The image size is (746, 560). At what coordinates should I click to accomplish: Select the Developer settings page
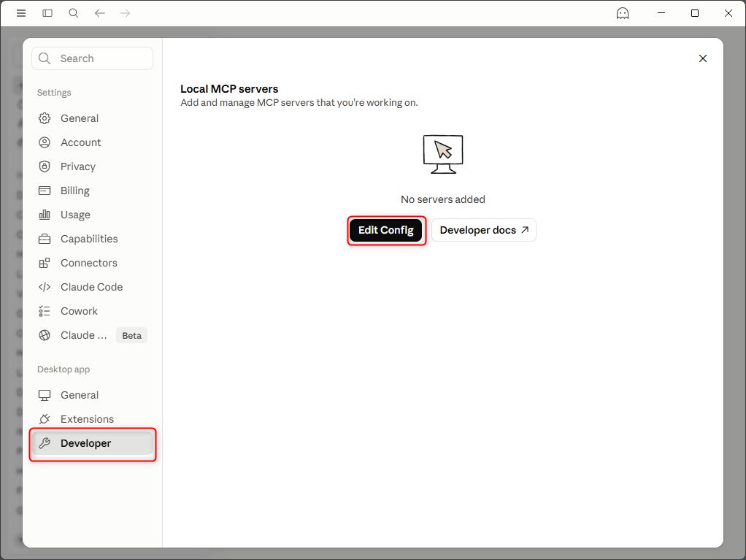pyautogui.click(x=92, y=443)
